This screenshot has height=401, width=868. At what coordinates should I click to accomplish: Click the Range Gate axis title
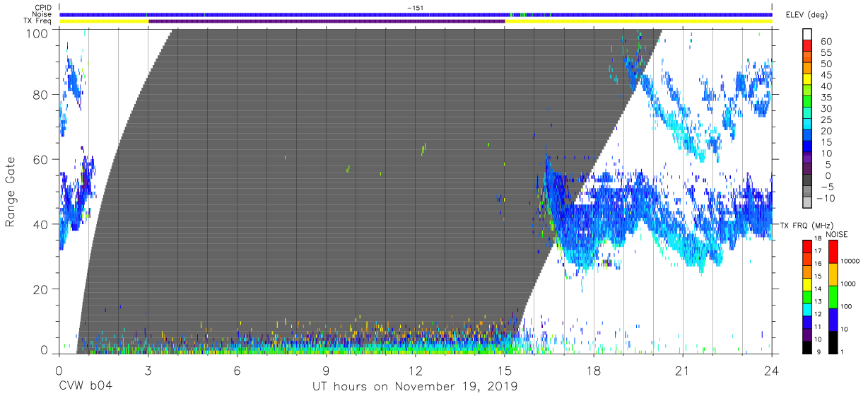[x=11, y=192]
